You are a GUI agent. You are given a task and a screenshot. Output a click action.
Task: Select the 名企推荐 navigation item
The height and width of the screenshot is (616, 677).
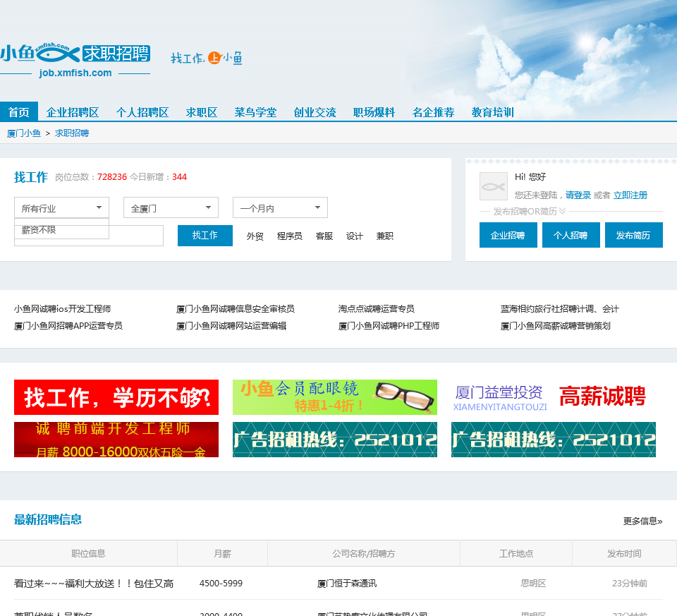point(432,111)
